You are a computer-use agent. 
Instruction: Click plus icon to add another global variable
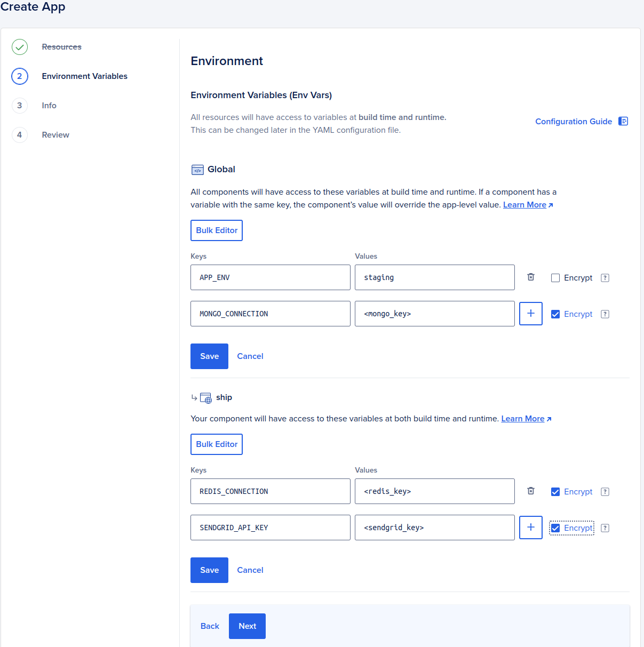tap(530, 314)
